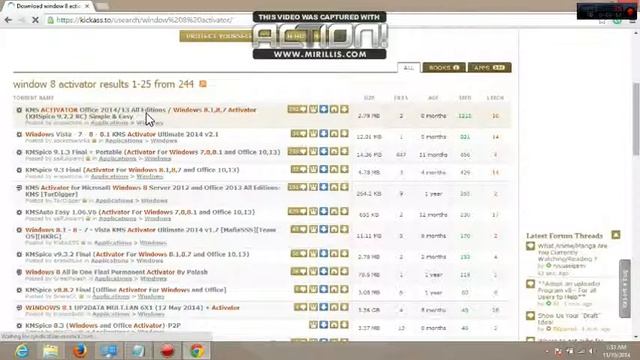This screenshot has width=640, height=360.
Task: Download torrent file for KMS ACTIVATOR Office 2014/13
Action: click(x=344, y=109)
